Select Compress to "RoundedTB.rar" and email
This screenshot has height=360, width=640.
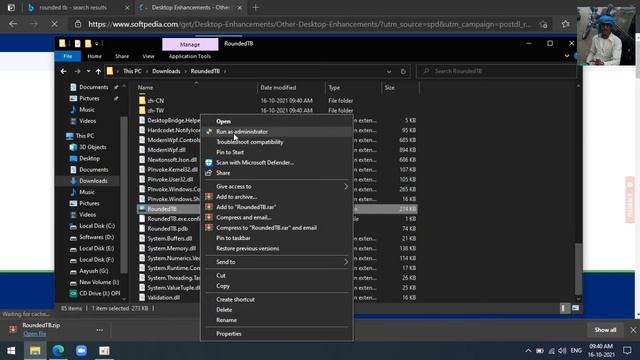[x=266, y=228]
